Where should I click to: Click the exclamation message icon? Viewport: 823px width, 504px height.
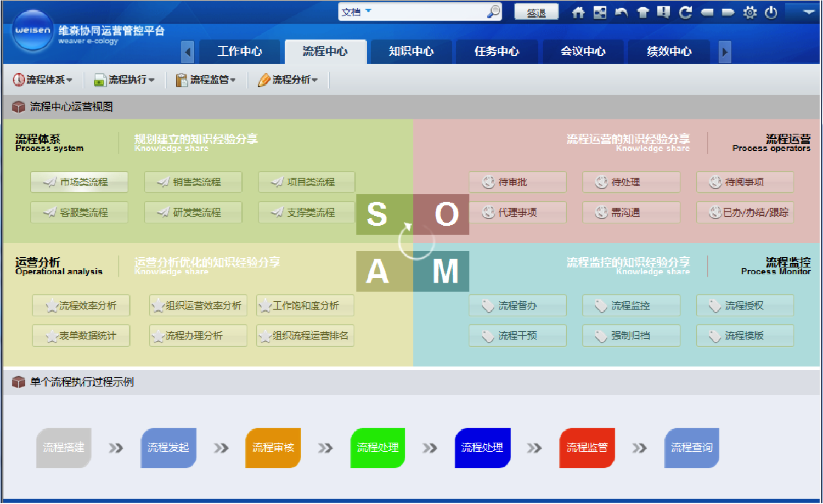(664, 13)
